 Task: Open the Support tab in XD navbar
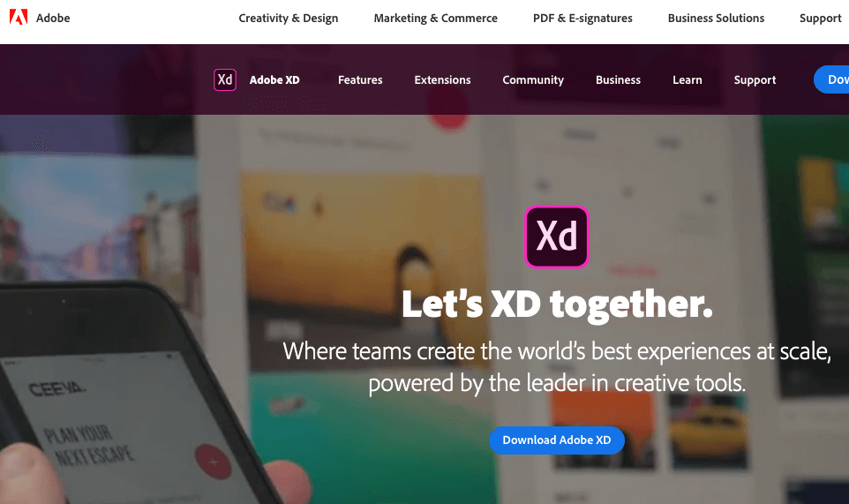[755, 79]
